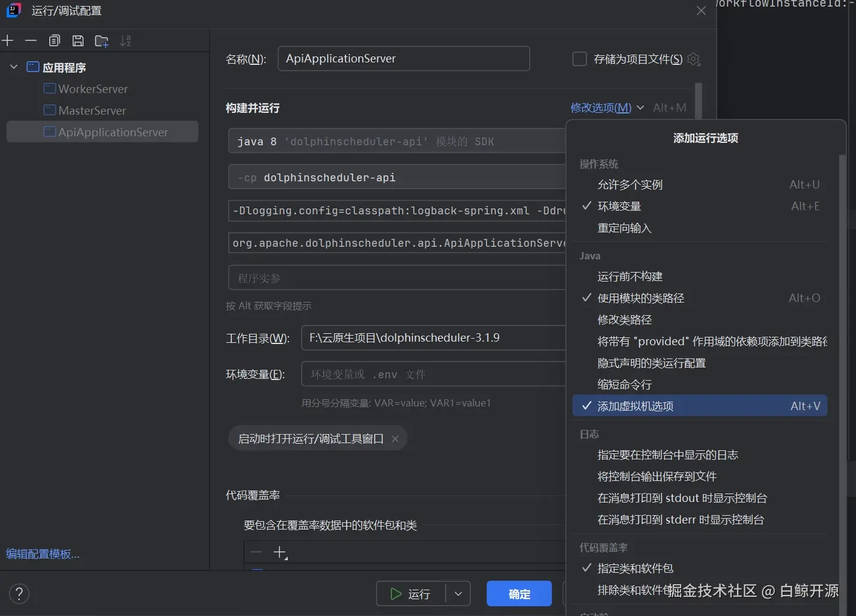The width and height of the screenshot is (856, 616).
Task: Toggle the 使用模块的类路径 option
Action: pos(700,298)
